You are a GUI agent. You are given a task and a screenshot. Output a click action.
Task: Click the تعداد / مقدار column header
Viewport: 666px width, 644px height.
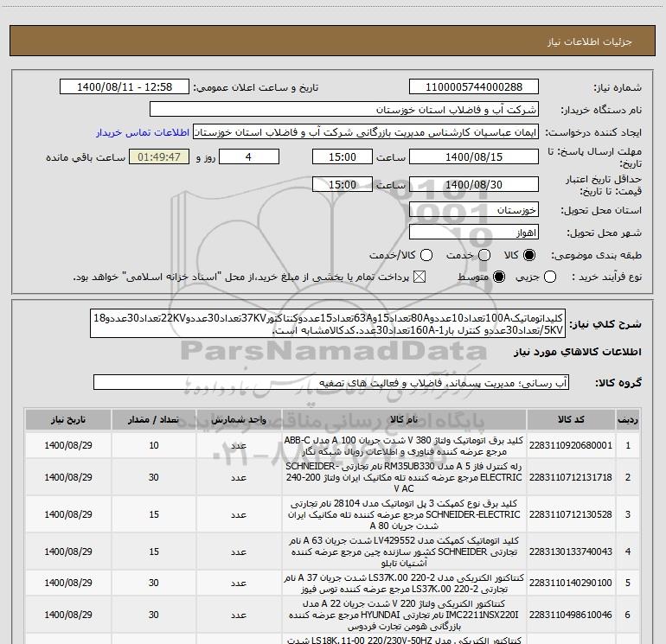pyautogui.click(x=154, y=419)
